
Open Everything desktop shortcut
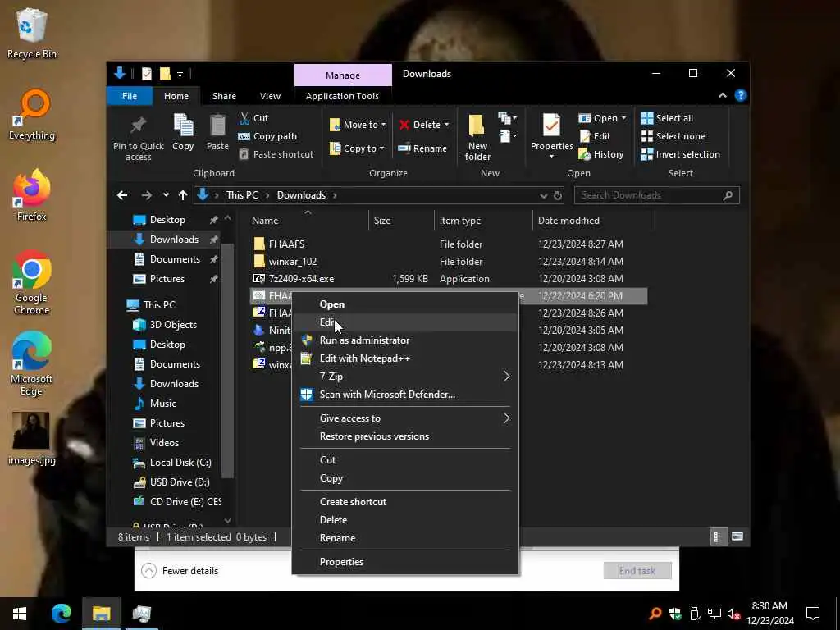32,115
